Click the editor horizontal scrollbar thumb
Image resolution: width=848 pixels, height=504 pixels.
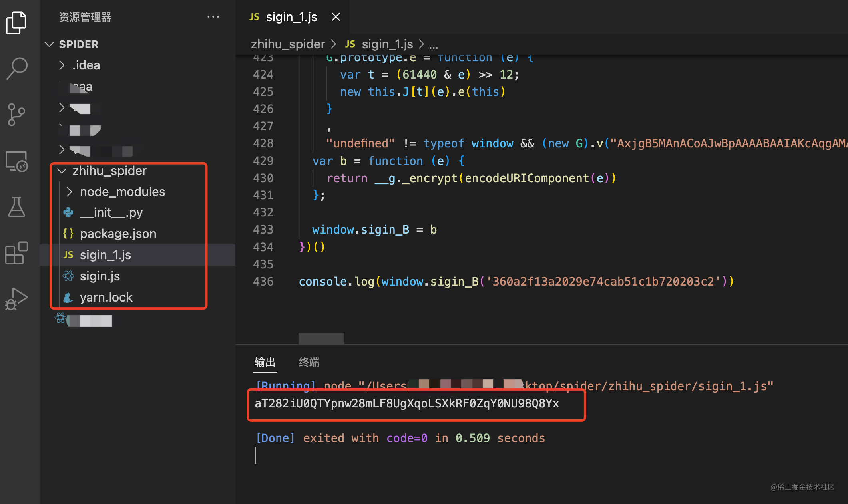click(x=321, y=338)
